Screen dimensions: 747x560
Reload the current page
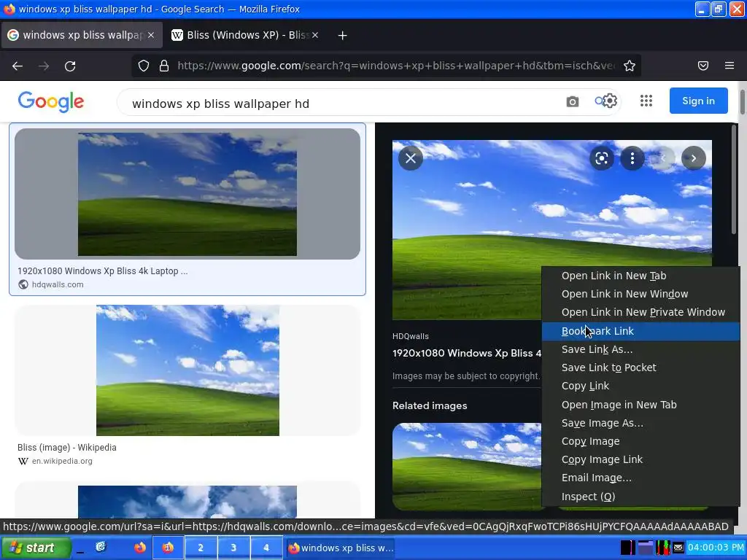click(70, 66)
